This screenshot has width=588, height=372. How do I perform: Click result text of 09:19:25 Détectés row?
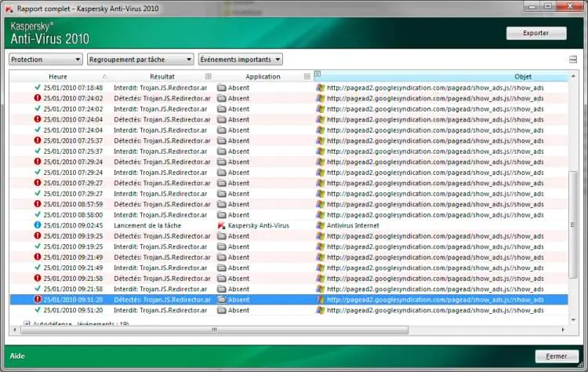(x=162, y=236)
